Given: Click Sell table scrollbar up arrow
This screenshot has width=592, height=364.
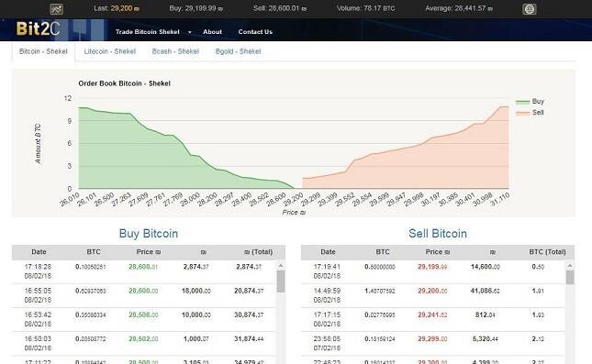Looking at the screenshot, I should tap(570, 266).
